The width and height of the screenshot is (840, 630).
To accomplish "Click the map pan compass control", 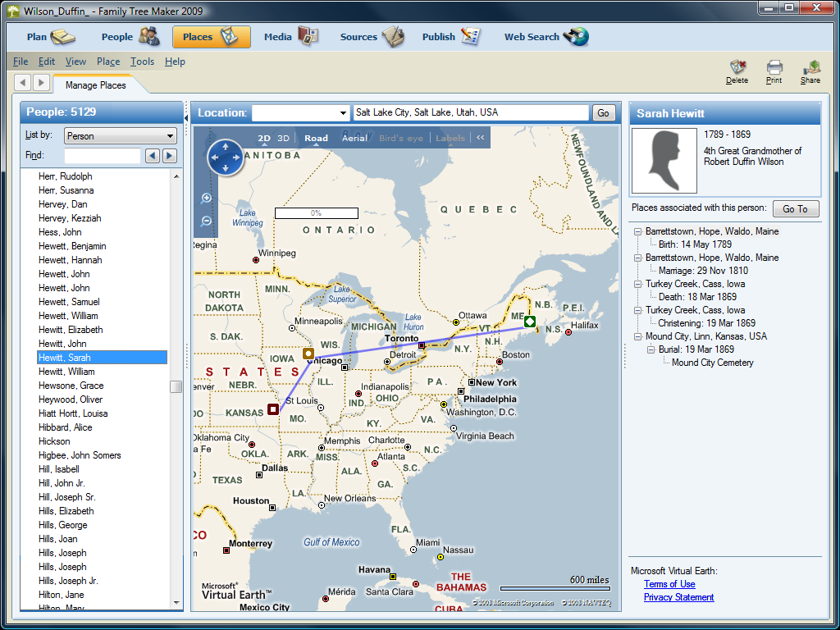I will (225, 157).
